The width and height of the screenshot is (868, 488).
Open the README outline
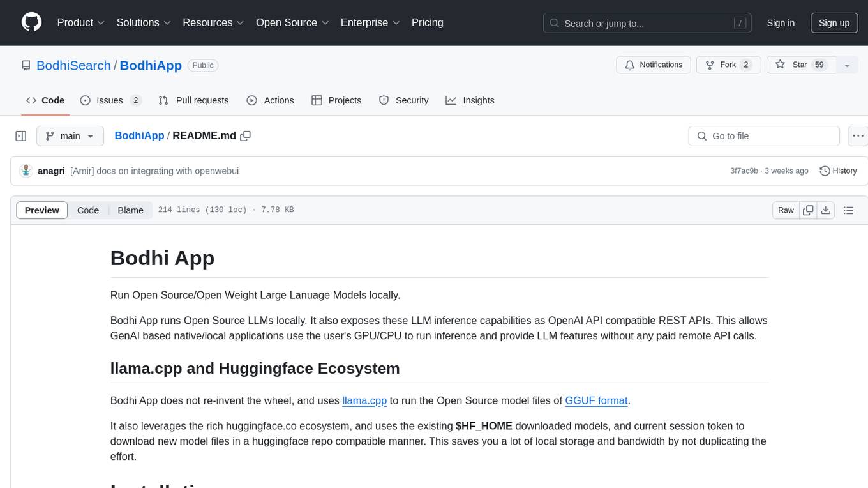coord(848,210)
